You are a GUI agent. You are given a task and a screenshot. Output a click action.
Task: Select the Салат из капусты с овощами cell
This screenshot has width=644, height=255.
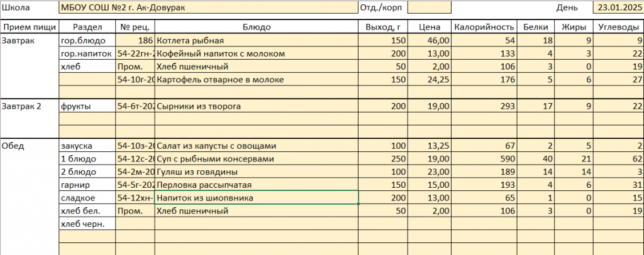click(257, 146)
